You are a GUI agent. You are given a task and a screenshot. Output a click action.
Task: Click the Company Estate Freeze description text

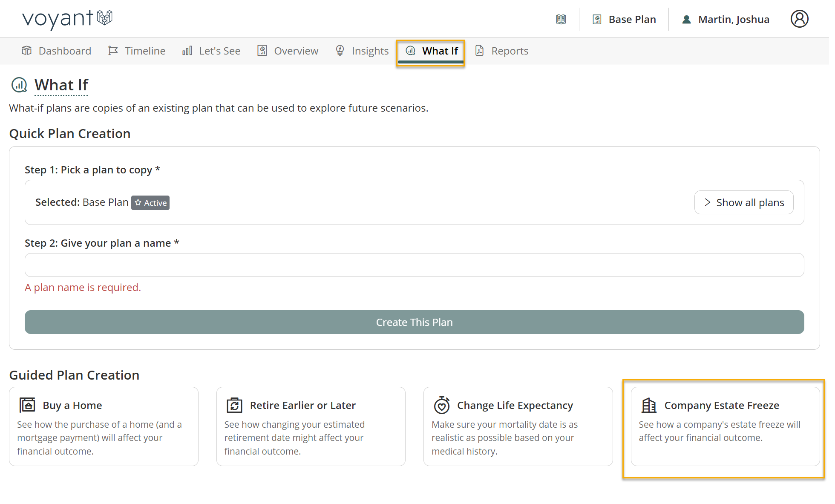720,431
